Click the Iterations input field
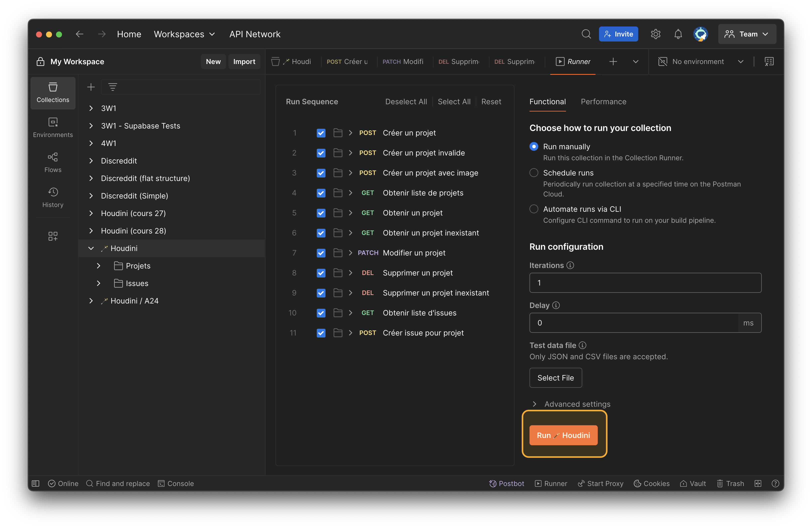The image size is (812, 528). pyautogui.click(x=645, y=283)
